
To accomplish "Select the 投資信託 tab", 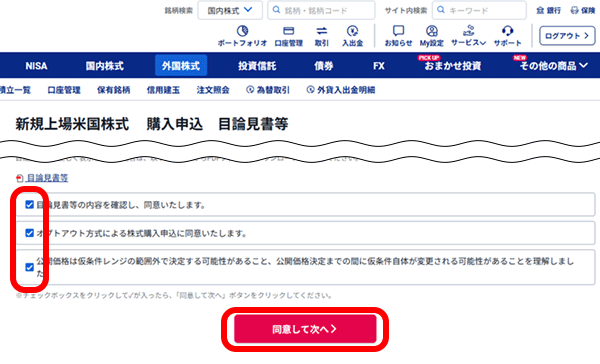I will (257, 66).
